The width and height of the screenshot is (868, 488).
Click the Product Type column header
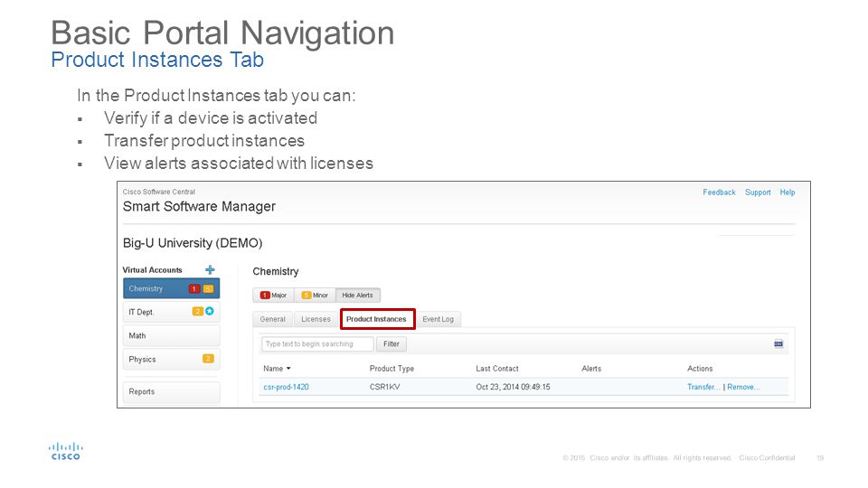pos(392,369)
